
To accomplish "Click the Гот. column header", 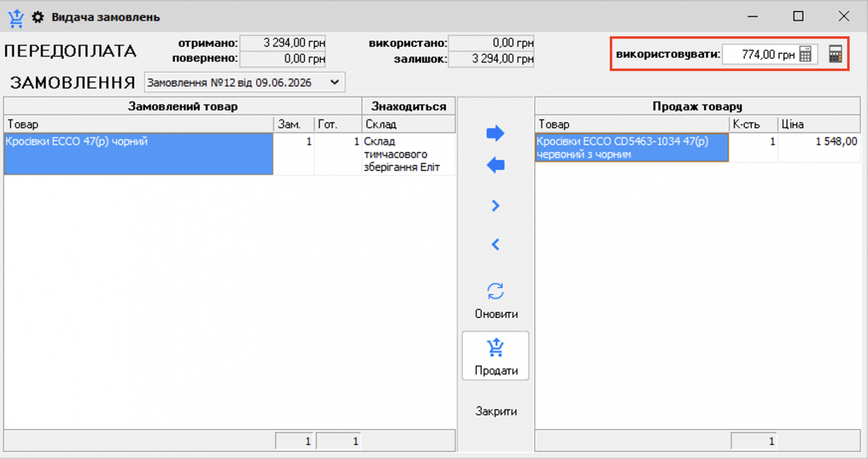I will (x=338, y=124).
